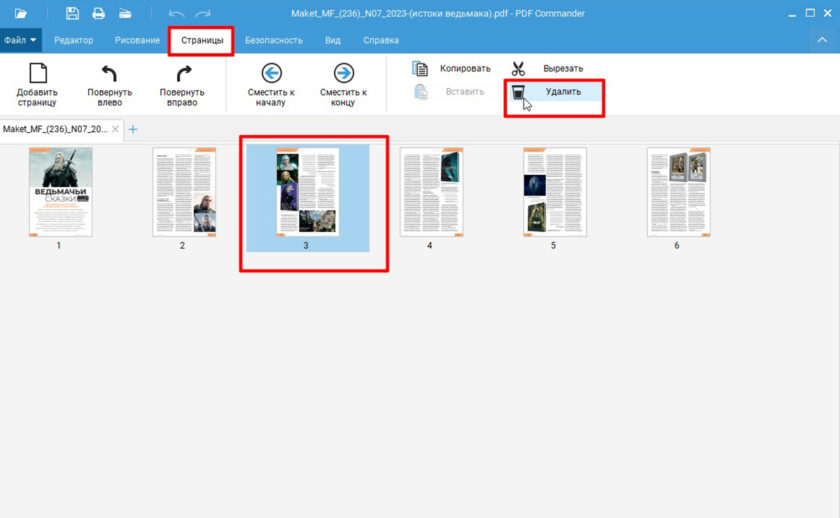
Task: Open a new tab with plus icon
Action: (x=133, y=129)
